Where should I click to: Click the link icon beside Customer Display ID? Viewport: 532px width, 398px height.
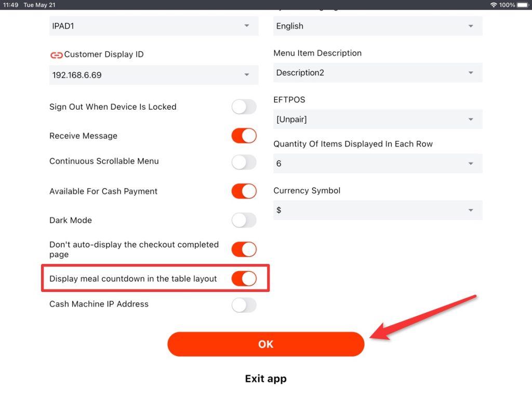click(57, 54)
